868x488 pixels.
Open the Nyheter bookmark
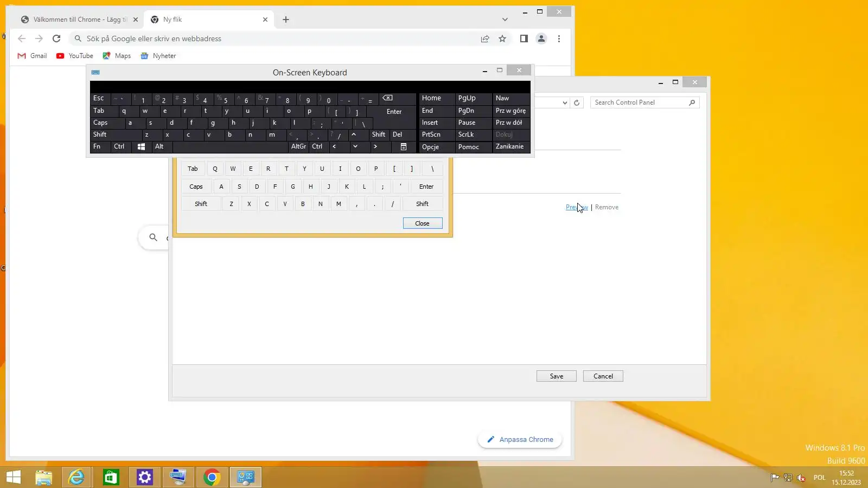[158, 56]
